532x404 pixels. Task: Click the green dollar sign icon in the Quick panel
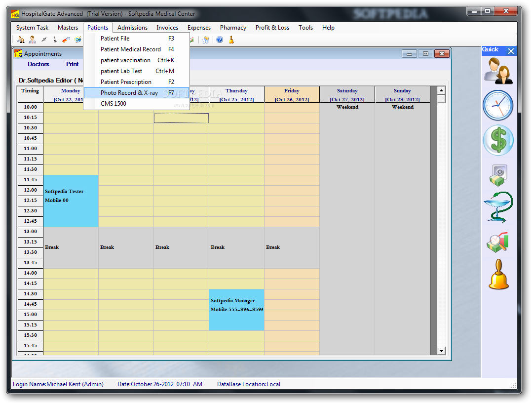point(498,140)
